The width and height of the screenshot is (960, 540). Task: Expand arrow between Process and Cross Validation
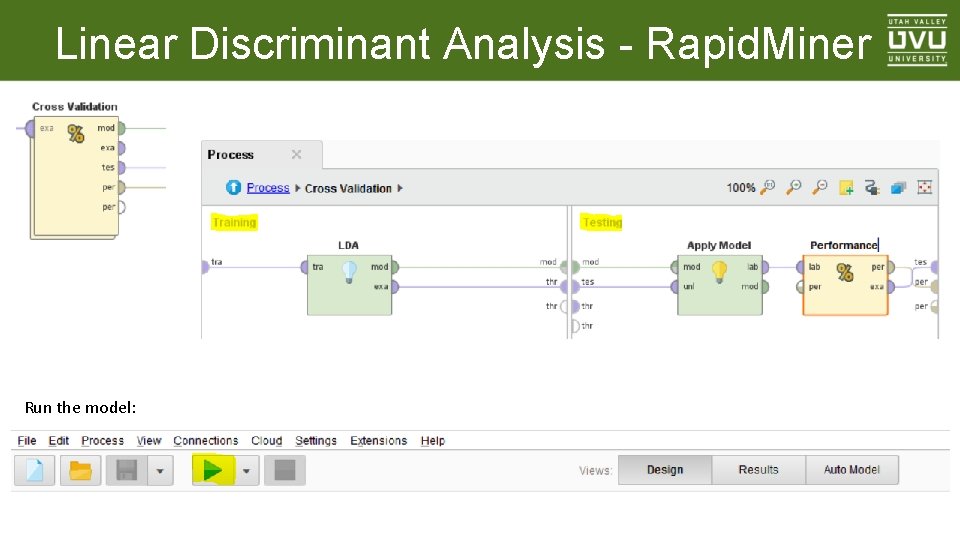(298, 188)
